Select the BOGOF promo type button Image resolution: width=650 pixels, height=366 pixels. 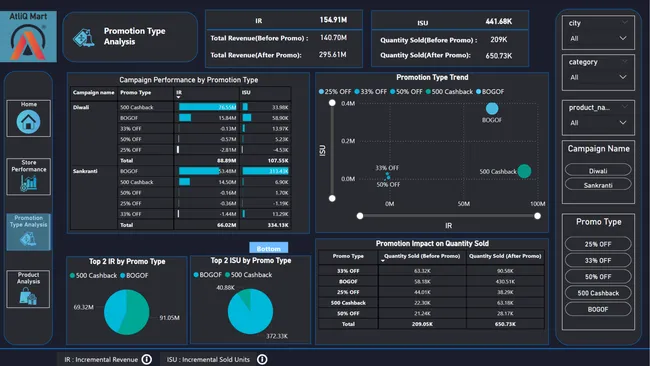[x=598, y=309]
